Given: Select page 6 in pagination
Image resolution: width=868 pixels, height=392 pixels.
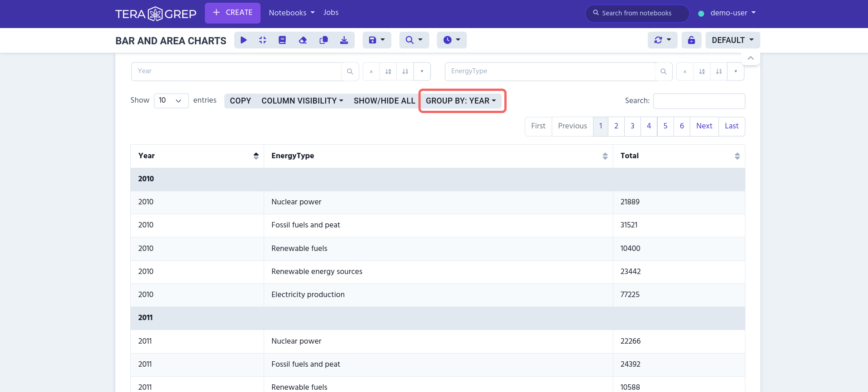Looking at the screenshot, I should [682, 126].
